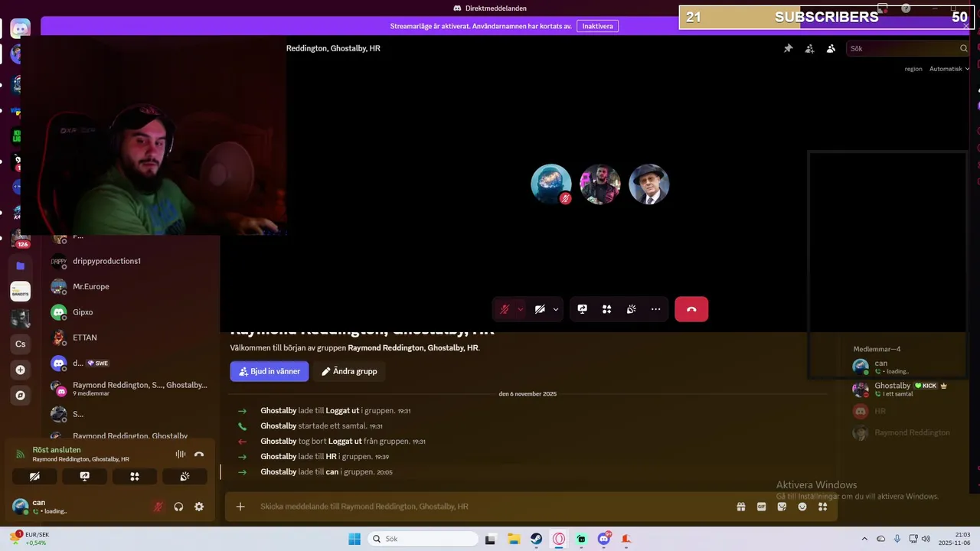This screenshot has height=551, width=980.
Task: Open DM with drippyproductions1
Action: pos(130,261)
